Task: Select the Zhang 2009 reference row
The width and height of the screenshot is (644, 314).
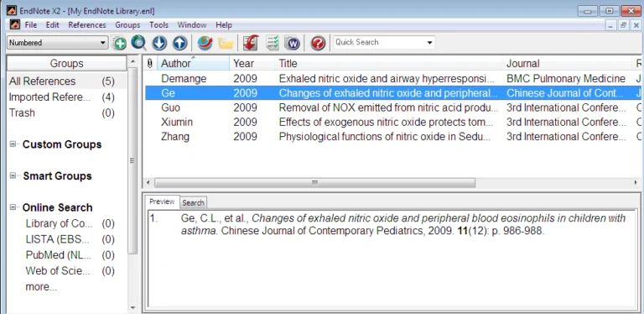Action: pyautogui.click(x=392, y=137)
